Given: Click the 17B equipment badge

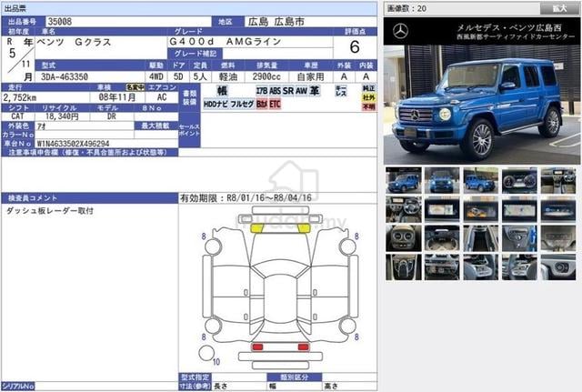Looking at the screenshot, I should (262, 91).
